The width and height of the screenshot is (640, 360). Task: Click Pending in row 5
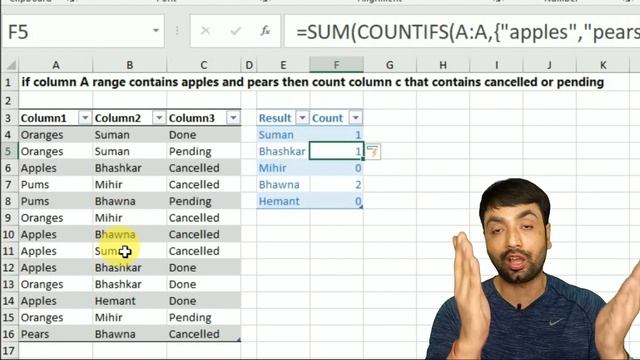[x=190, y=152]
